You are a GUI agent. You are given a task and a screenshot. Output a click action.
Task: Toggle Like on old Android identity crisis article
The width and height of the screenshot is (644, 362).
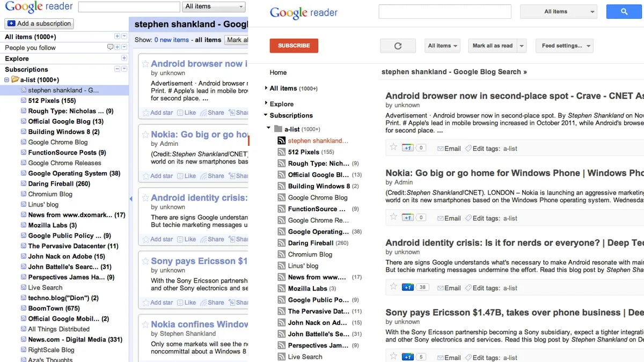[186, 239]
